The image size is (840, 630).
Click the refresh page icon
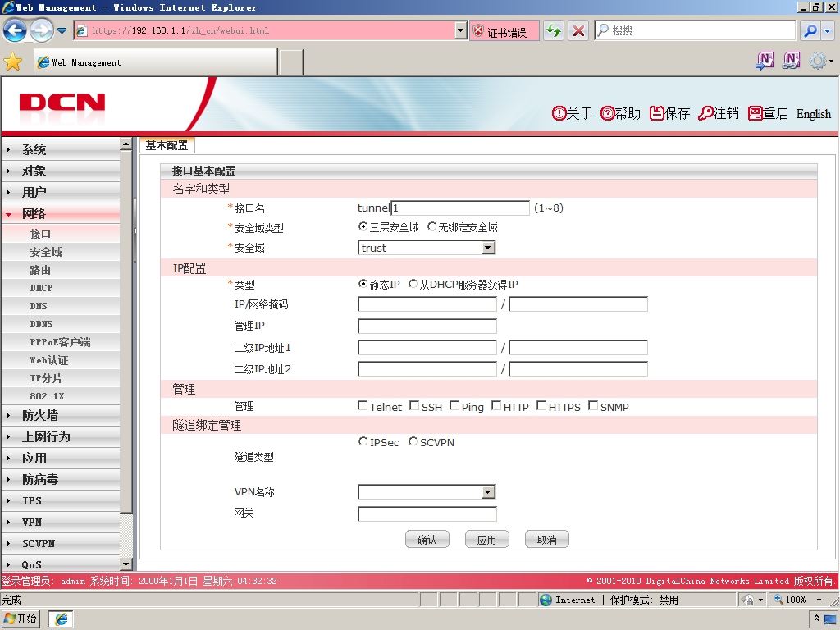554,31
